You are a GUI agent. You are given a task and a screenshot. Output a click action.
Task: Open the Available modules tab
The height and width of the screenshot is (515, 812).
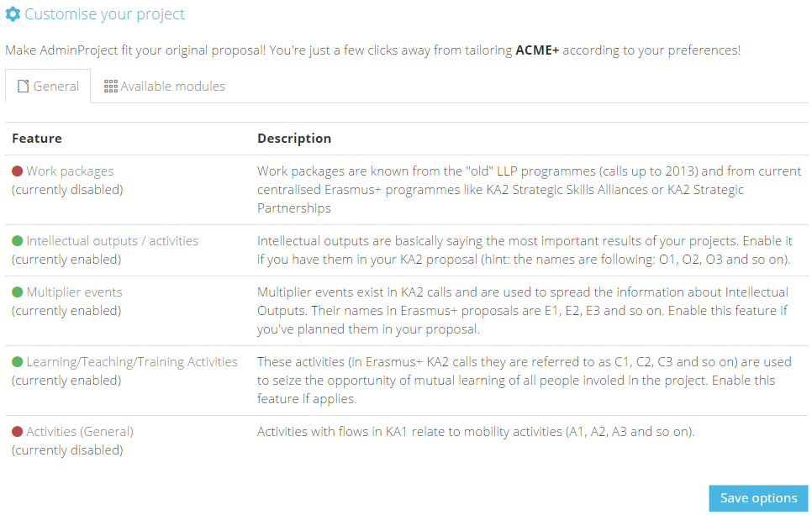click(x=165, y=86)
